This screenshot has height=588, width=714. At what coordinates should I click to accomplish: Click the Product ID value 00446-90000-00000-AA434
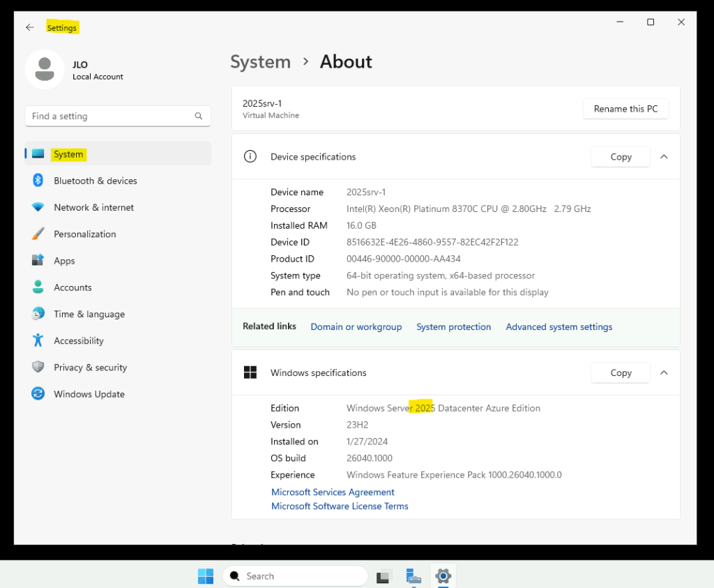coord(404,259)
